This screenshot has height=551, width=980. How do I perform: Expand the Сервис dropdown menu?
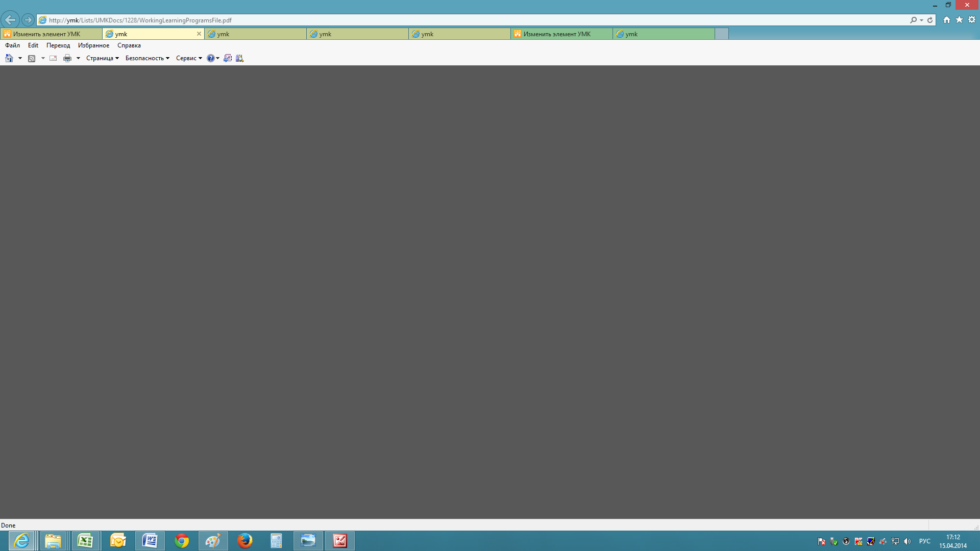(189, 58)
